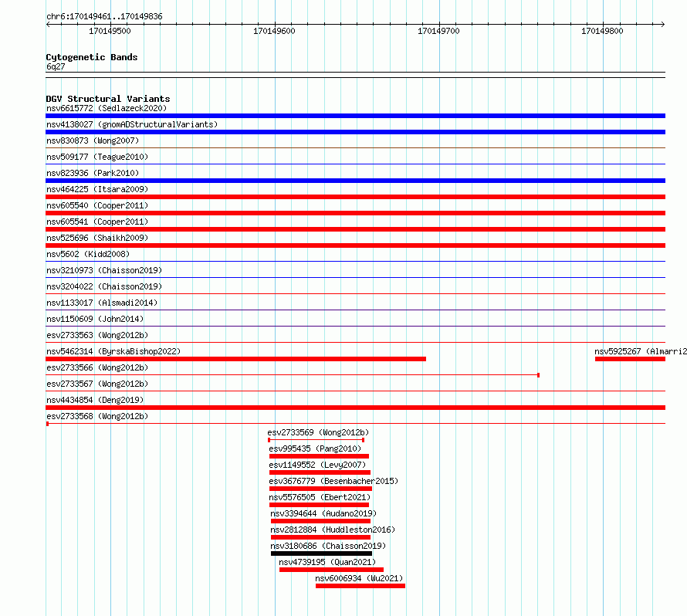687x616 pixels.
Task: Click nsv3180686 (Chaisson2019) label
Action: point(328,546)
